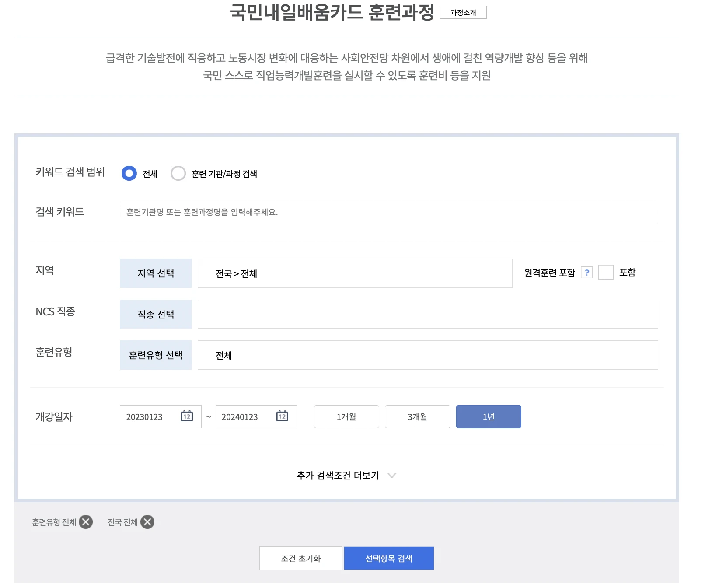Open the start date calendar picker
705x588 pixels.
click(187, 417)
